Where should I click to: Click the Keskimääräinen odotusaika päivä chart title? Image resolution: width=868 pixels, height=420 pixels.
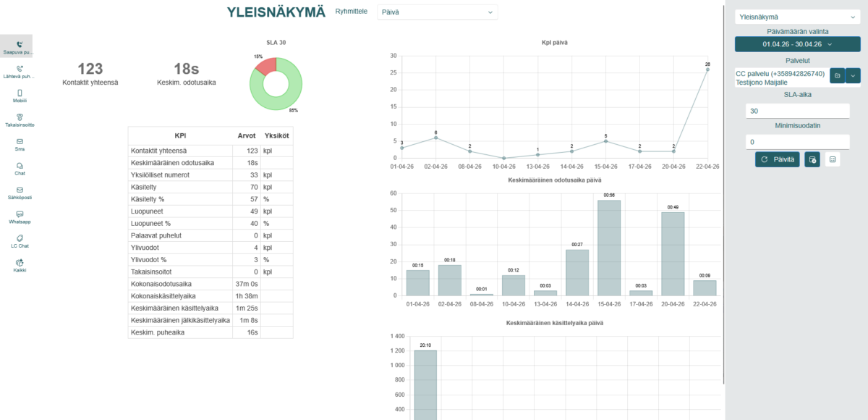[x=555, y=180]
